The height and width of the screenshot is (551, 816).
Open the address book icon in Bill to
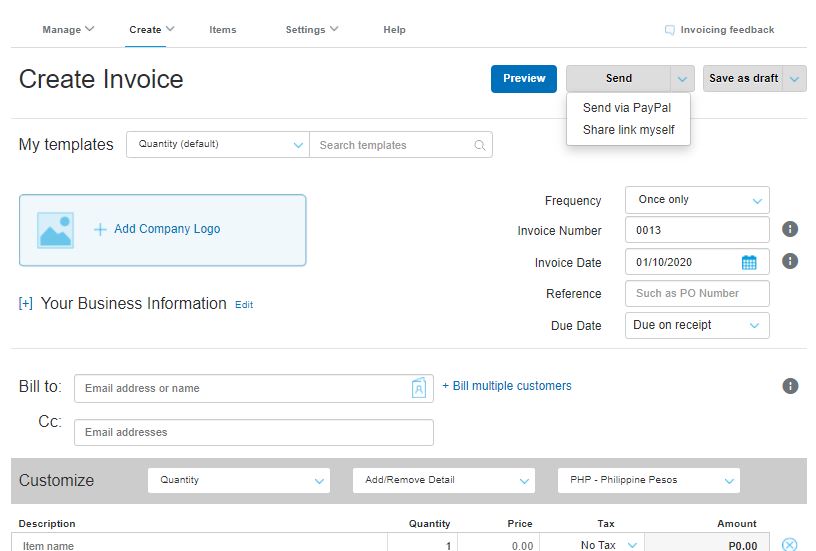click(x=419, y=388)
